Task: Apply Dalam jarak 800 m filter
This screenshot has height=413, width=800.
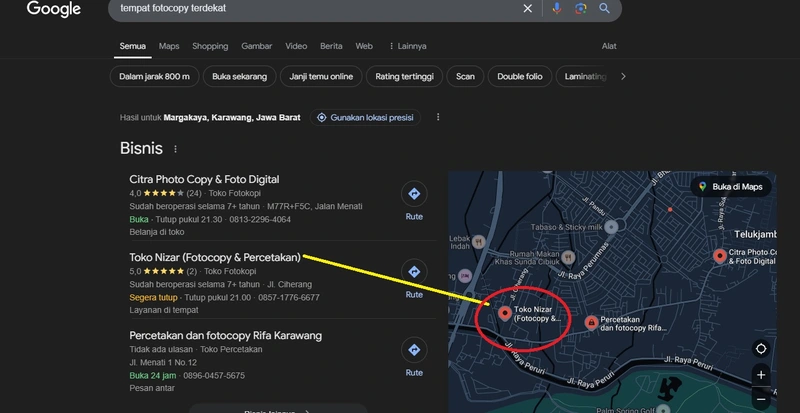Action: click(155, 77)
